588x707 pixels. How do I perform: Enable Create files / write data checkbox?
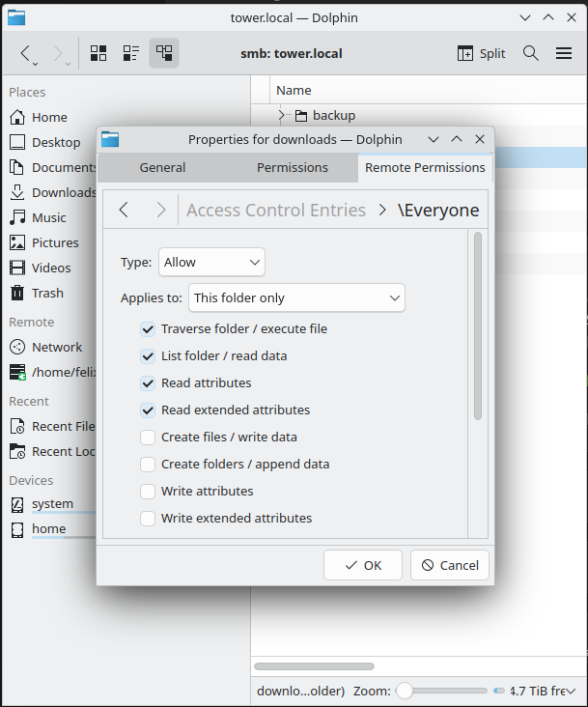pyautogui.click(x=148, y=437)
